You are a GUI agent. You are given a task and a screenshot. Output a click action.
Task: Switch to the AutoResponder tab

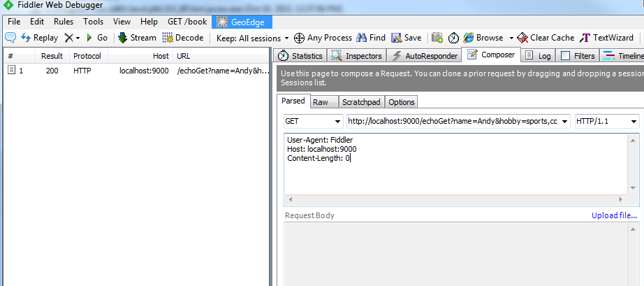(425, 56)
